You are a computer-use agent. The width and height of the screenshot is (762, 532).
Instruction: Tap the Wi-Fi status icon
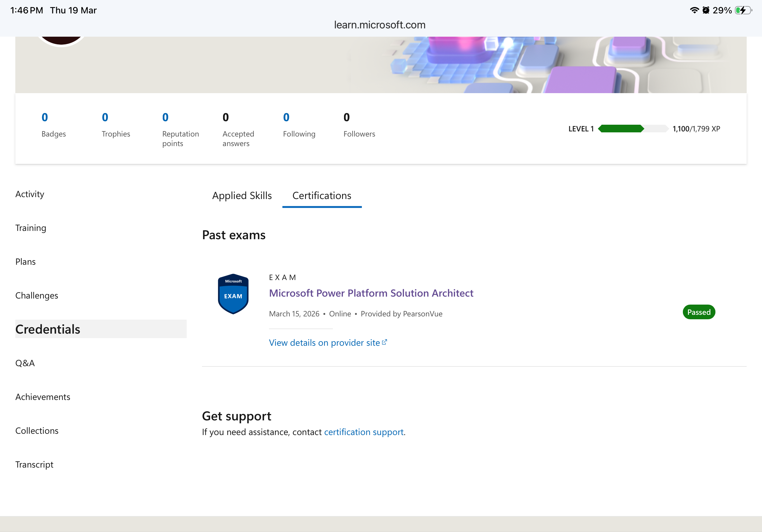(x=694, y=10)
